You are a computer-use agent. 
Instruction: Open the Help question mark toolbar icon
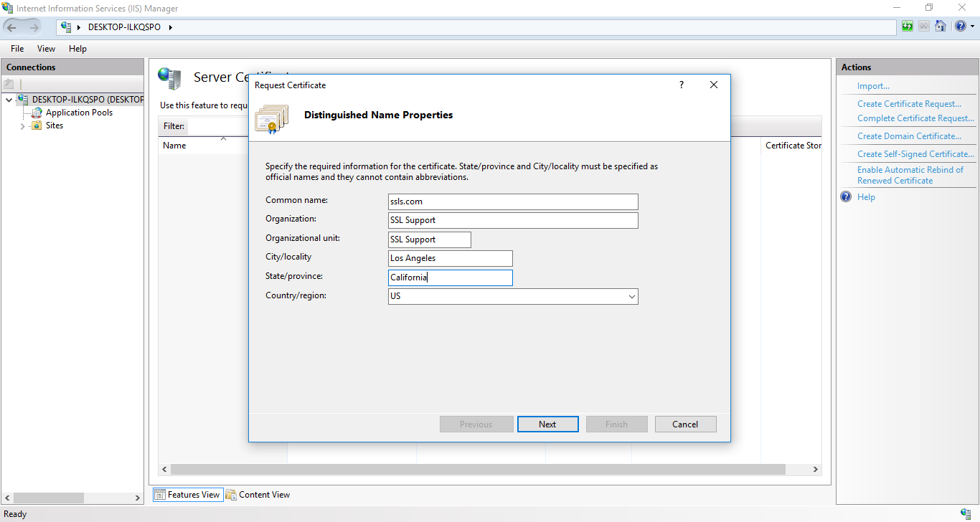(960, 27)
